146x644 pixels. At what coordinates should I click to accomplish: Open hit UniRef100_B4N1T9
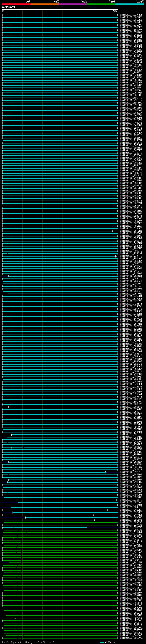(x=131, y=540)
